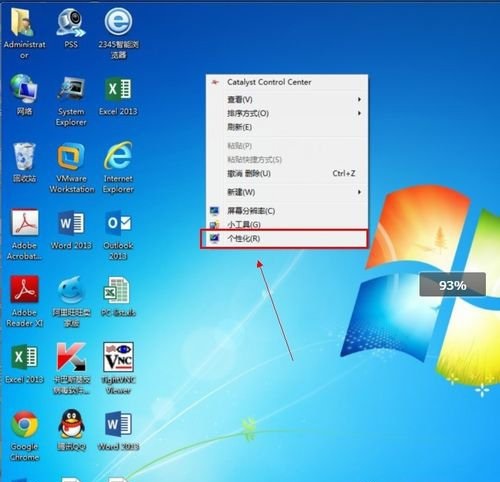Select the Word 2013 icon beside Adobe Acrobat
500x482 pixels.
71,223
